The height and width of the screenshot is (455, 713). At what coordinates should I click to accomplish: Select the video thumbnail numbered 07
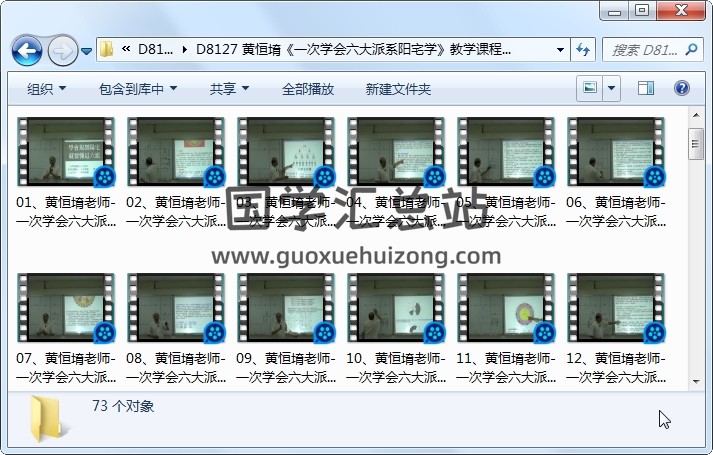pos(66,308)
